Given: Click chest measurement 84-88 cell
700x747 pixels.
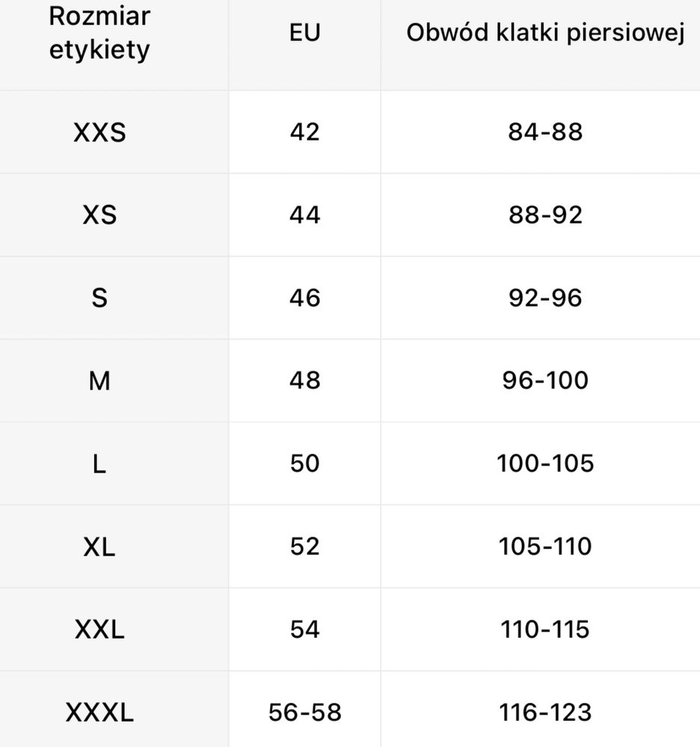Looking at the screenshot, I should (x=546, y=132).
